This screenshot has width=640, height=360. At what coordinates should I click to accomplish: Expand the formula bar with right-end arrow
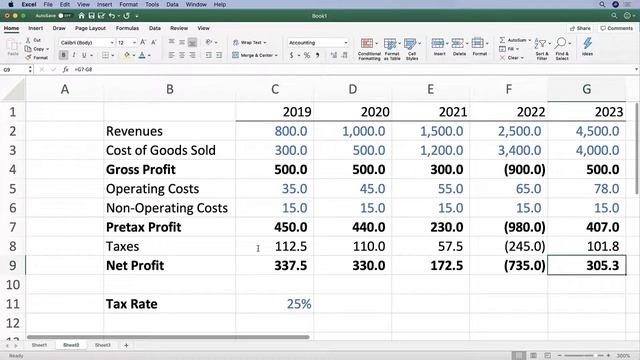pos(636,69)
